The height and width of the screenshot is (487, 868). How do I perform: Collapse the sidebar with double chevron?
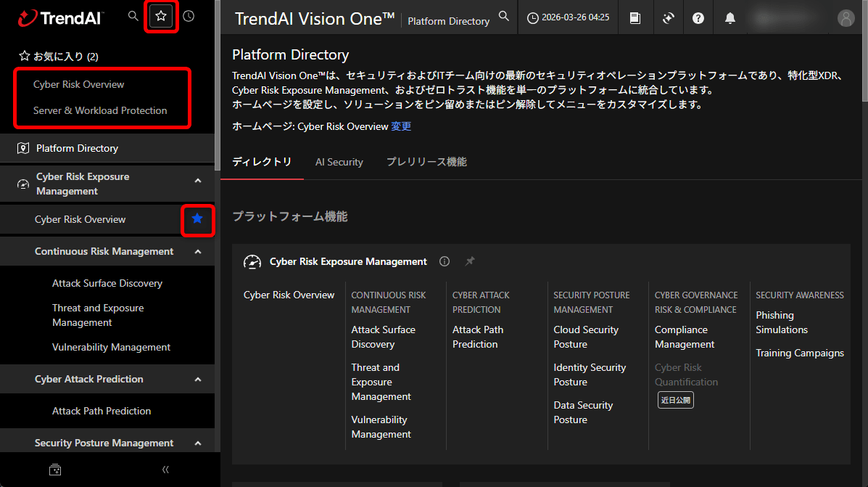click(x=165, y=470)
